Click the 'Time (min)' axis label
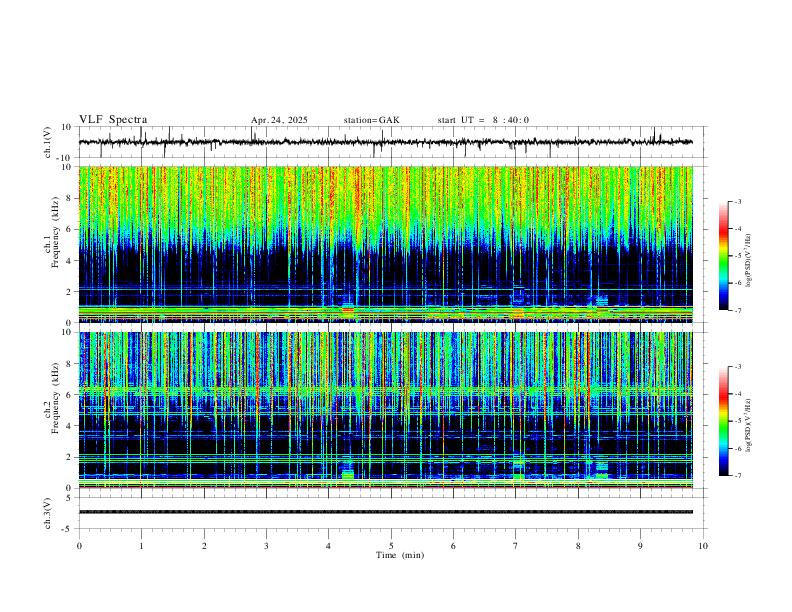The image size is (792, 612). (400, 555)
